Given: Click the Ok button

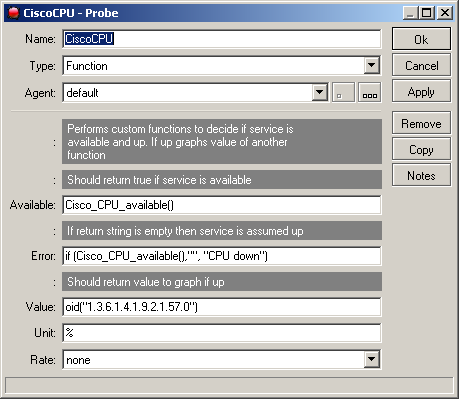Looking at the screenshot, I should (x=421, y=39).
